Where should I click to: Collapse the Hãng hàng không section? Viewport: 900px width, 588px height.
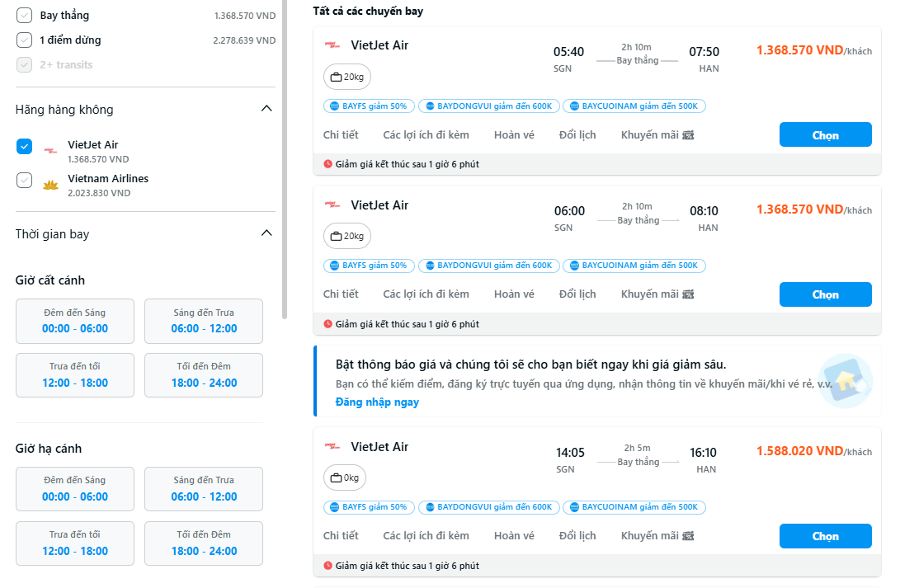click(266, 108)
